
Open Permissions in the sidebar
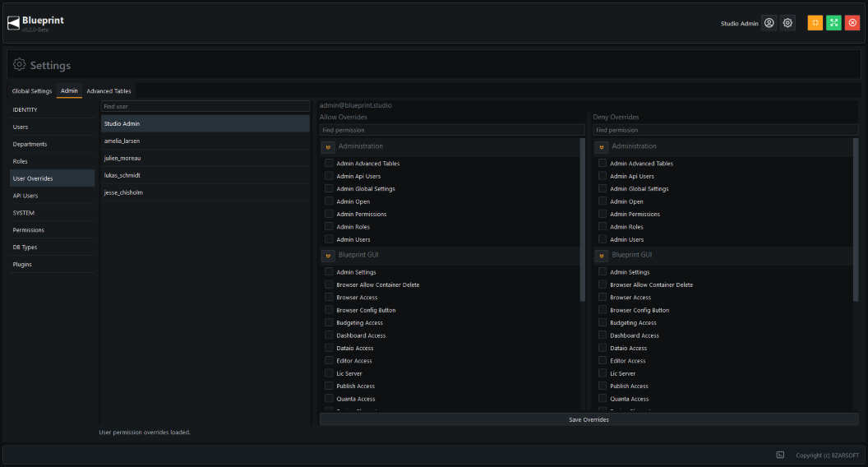[x=52, y=230]
